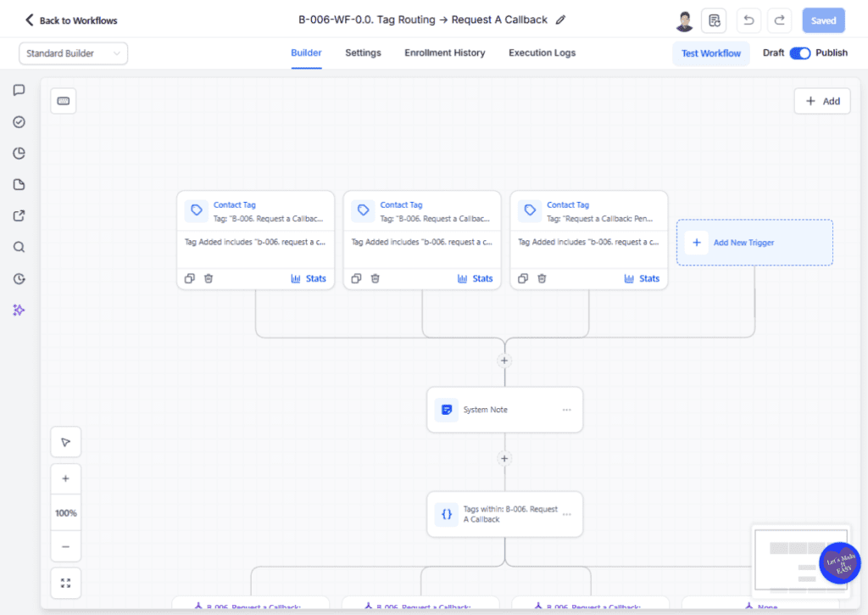The height and width of the screenshot is (615, 868).
Task: Click the Test Workflow button
Action: pos(711,53)
